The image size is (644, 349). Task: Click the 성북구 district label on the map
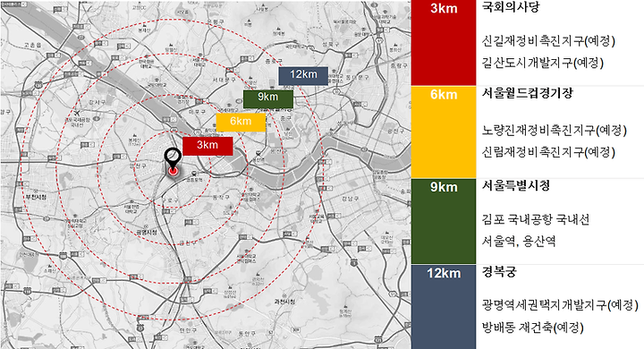(331, 44)
